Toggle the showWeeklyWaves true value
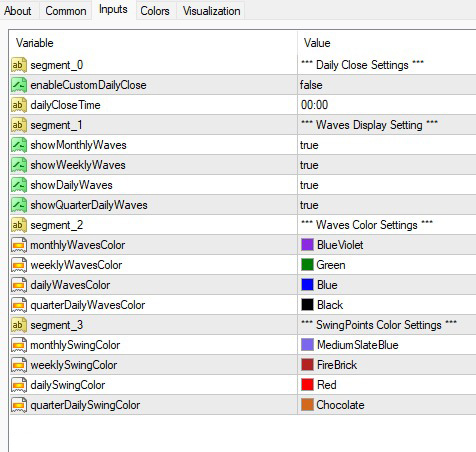 [x=387, y=165]
